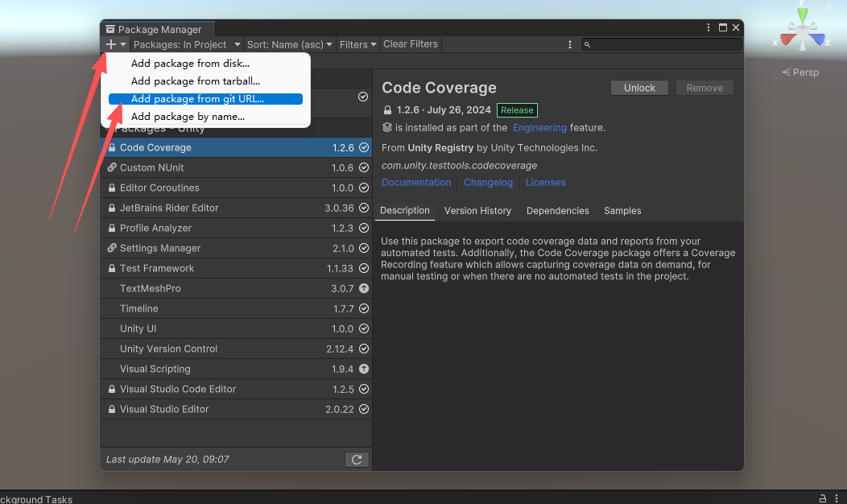Click lock icon on Editor Coroutines row

(x=112, y=188)
